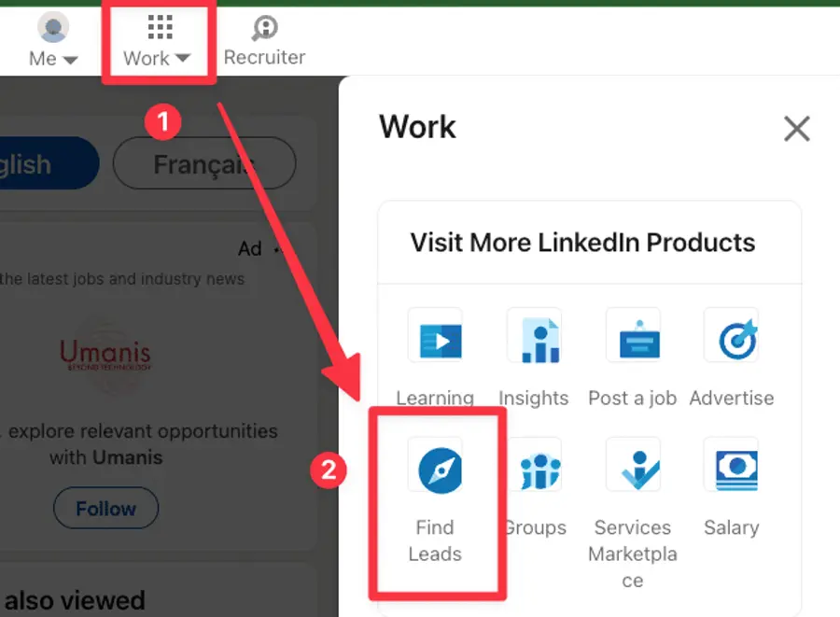Select the Français language option
Image resolution: width=840 pixels, height=617 pixels.
pos(203,162)
